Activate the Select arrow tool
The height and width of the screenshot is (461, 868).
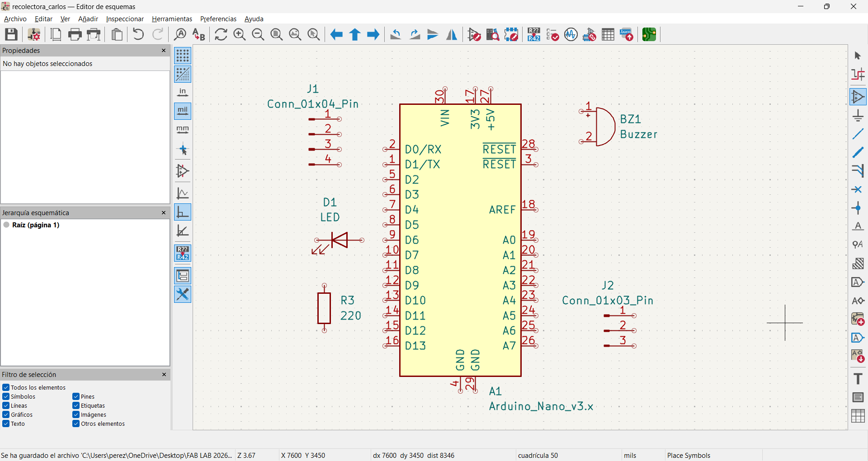point(858,56)
